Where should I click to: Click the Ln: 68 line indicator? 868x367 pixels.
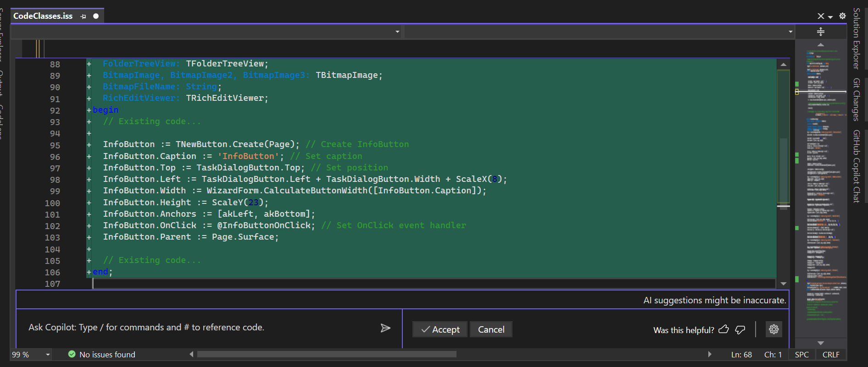coord(741,355)
